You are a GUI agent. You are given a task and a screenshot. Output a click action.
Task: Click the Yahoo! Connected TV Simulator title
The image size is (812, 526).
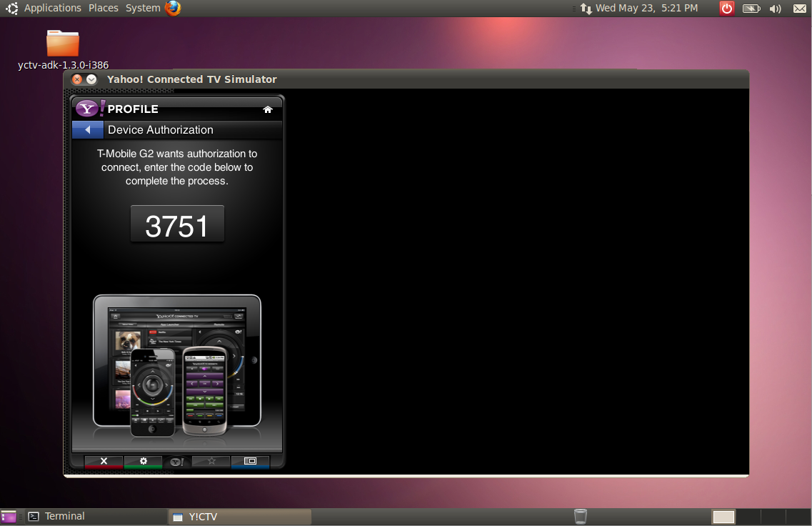point(192,79)
